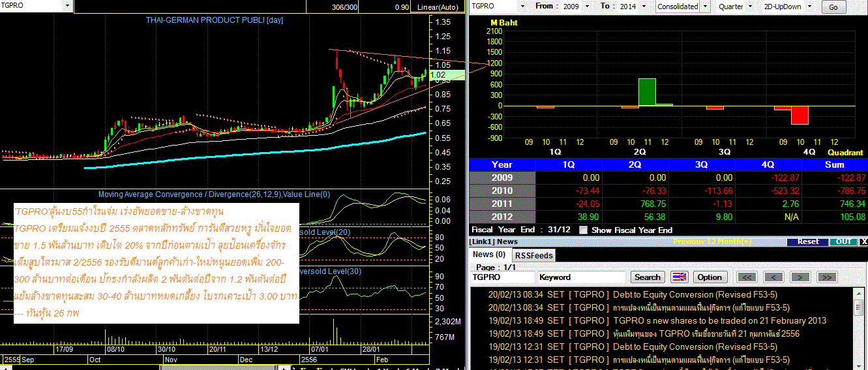Click the Reset button
868x370 pixels.
[808, 241]
